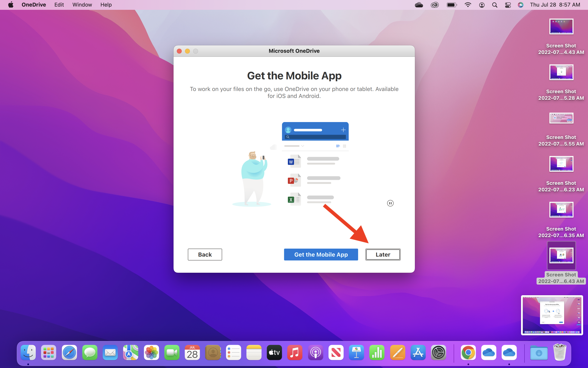Open Podcasts from the Dock
Viewport: 588px width, 368px height.
tap(315, 352)
